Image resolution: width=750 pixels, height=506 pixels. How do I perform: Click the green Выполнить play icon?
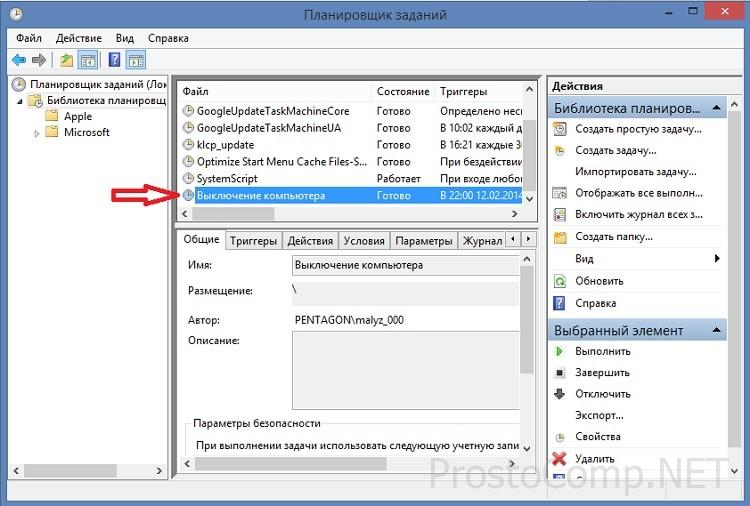(559, 352)
